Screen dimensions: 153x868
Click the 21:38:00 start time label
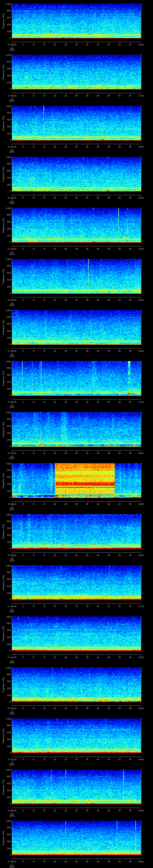(12, 504)
